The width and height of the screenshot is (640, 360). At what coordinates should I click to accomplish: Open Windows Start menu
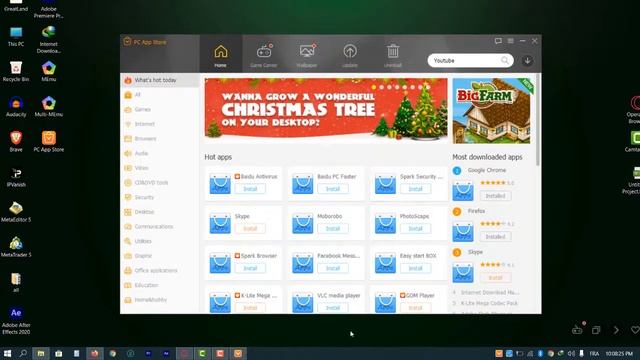[x=7, y=353]
